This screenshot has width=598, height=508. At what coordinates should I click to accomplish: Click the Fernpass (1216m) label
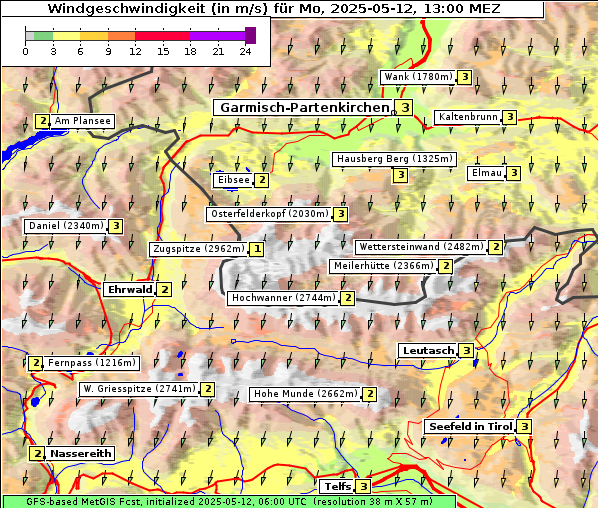click(92, 363)
